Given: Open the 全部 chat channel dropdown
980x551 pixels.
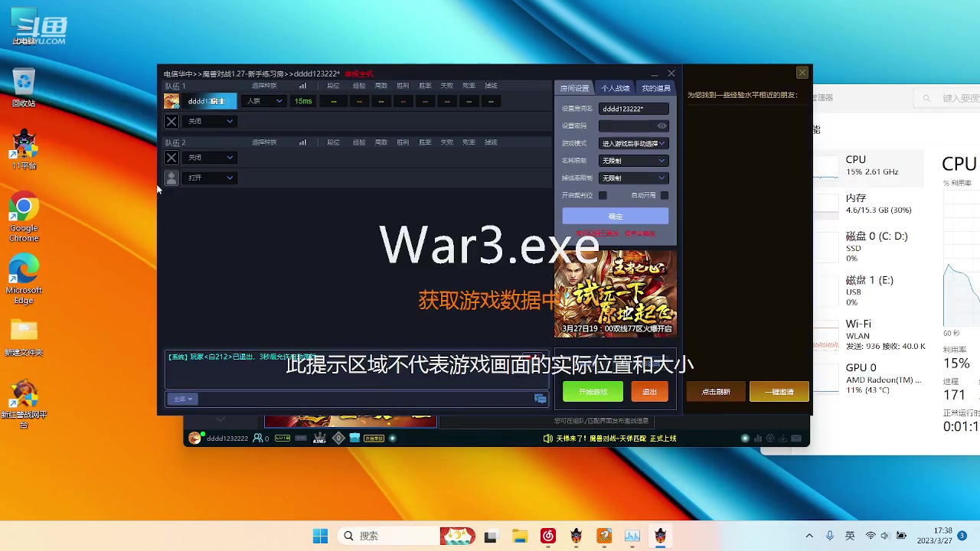Looking at the screenshot, I should (x=183, y=399).
